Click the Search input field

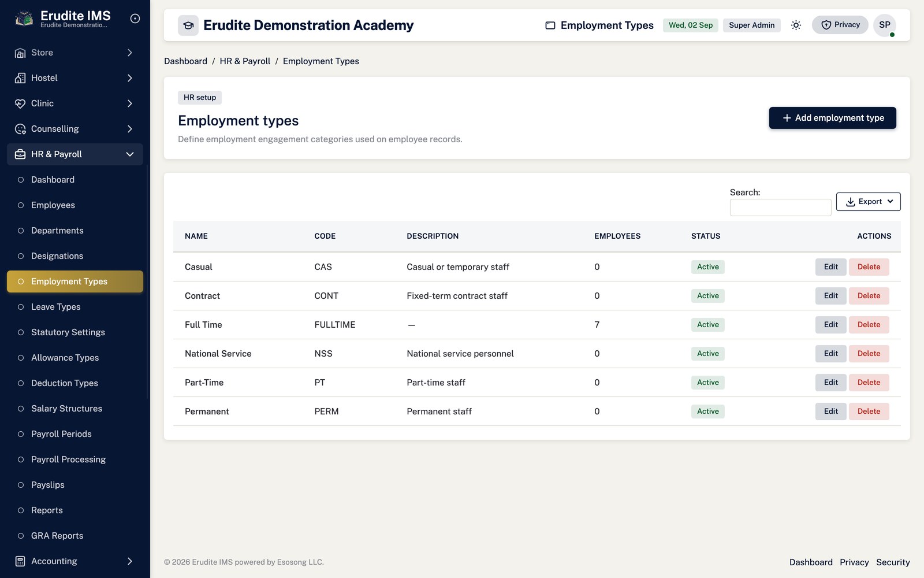coord(781,208)
